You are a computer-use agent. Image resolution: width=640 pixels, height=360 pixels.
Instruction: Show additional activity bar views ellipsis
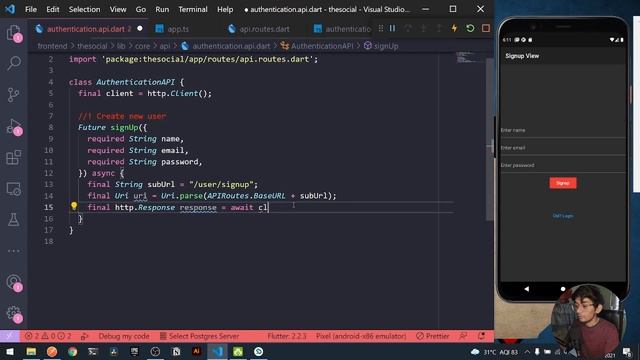13,251
